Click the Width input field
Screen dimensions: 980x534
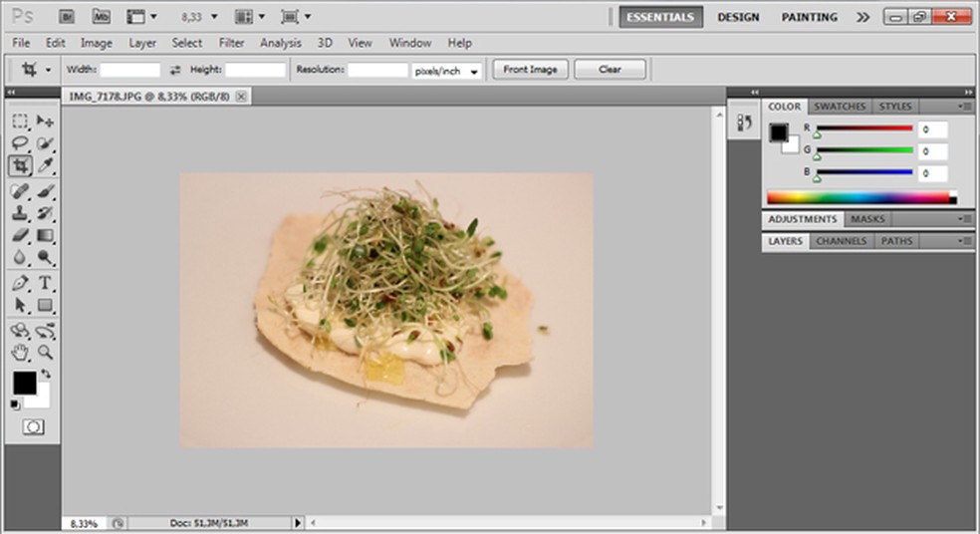coord(129,70)
